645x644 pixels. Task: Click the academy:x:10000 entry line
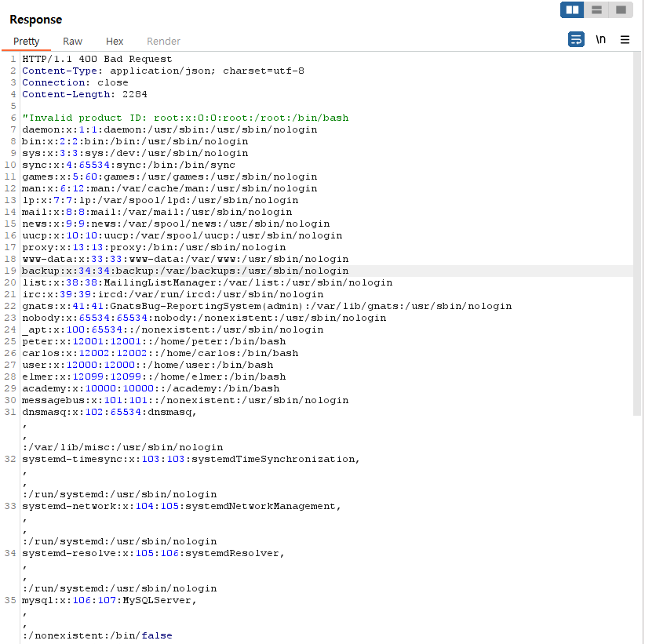(151, 389)
